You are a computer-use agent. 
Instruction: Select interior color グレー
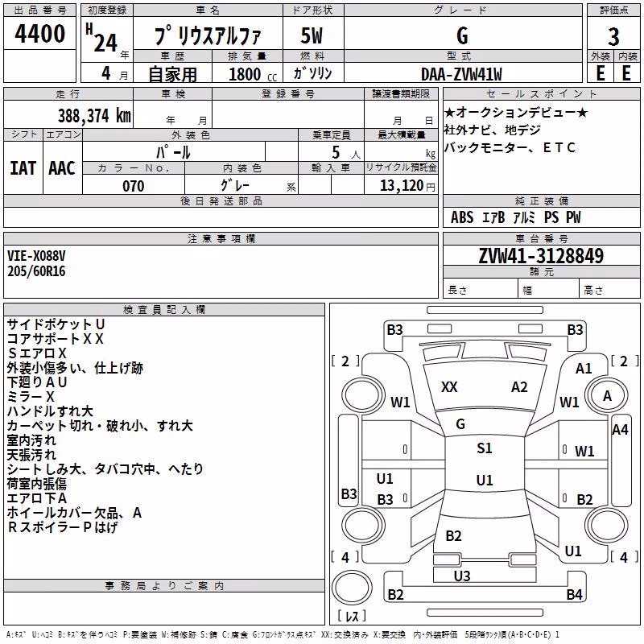[x=235, y=185]
